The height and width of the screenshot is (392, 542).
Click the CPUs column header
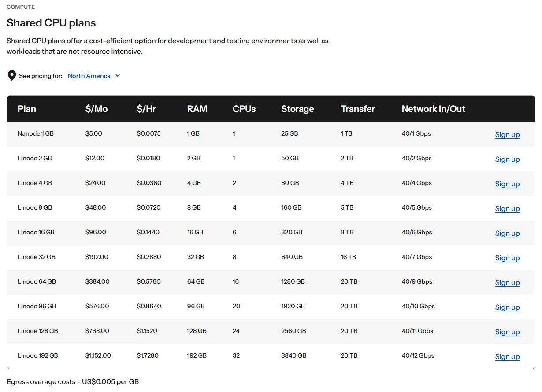244,109
